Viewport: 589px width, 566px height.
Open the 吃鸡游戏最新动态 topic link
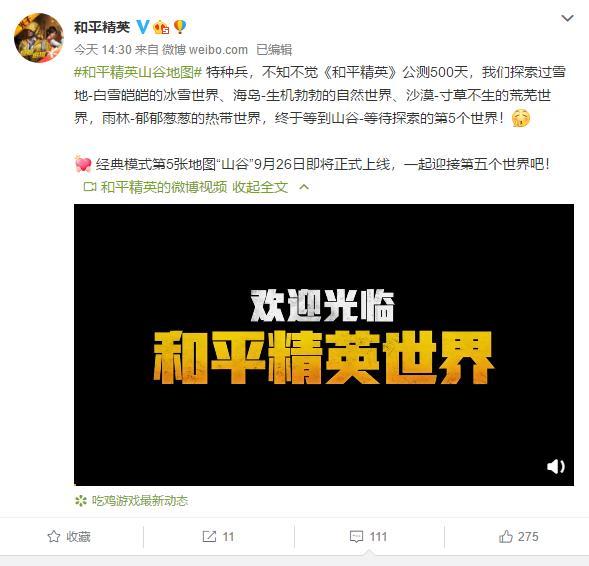click(140, 501)
